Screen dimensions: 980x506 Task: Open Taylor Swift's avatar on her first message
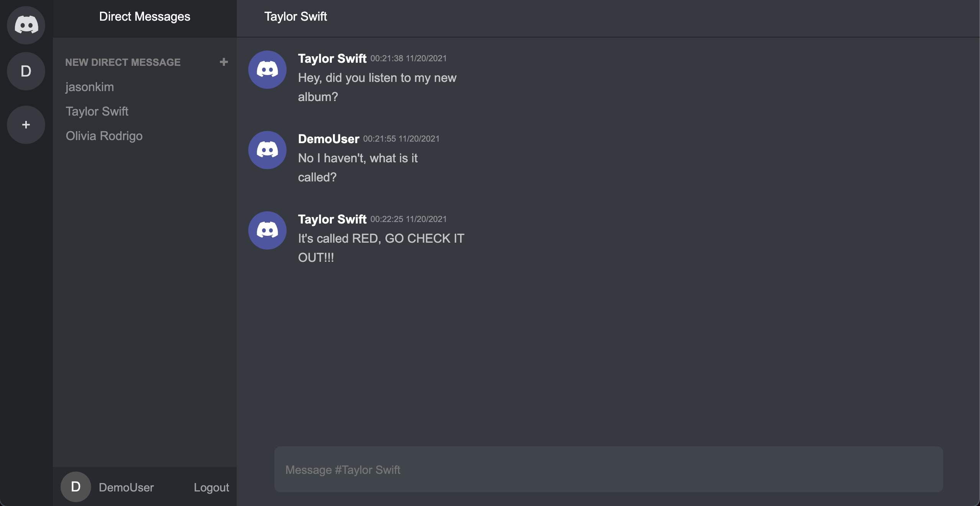coord(267,69)
